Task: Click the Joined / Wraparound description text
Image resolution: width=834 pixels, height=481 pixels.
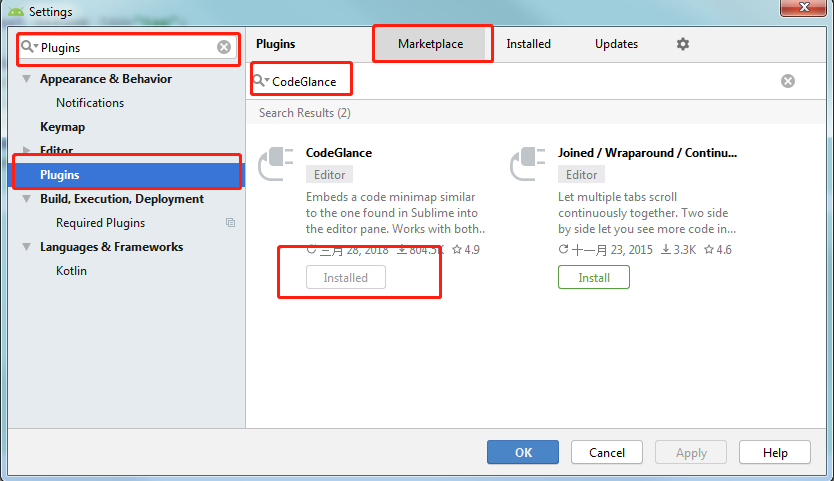Action: [x=647, y=213]
